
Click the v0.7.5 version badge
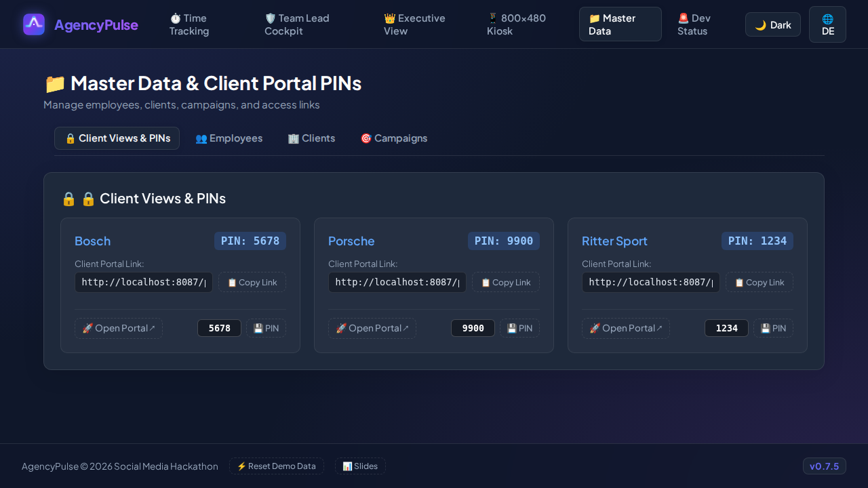[825, 466]
